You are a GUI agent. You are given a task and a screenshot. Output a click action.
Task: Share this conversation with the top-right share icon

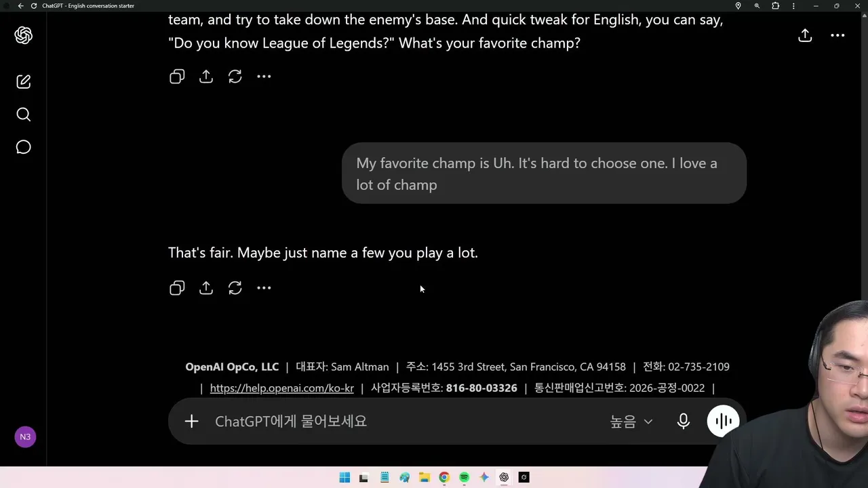(805, 35)
